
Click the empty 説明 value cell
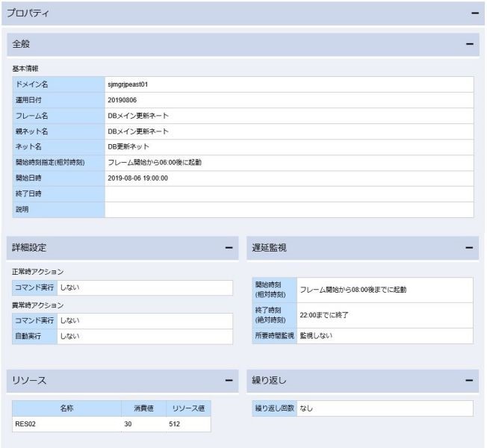(289, 210)
